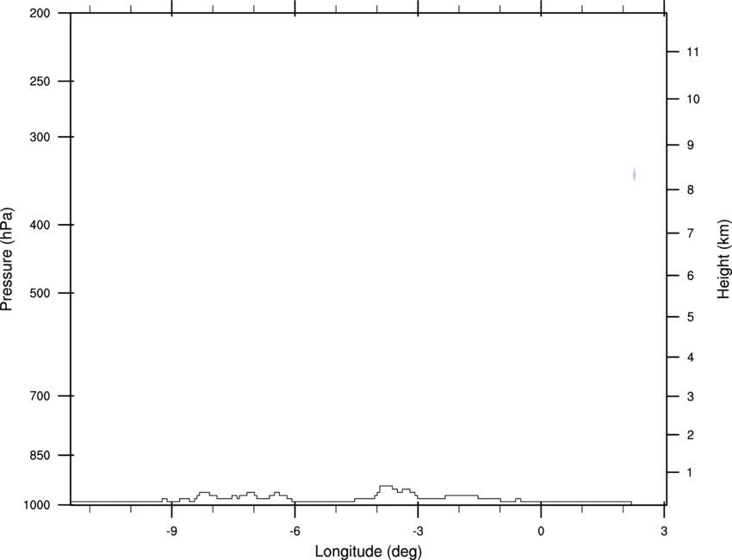732x560 pixels.
Task: Click the 'Height (km)' axis title
Action: [x=723, y=258]
